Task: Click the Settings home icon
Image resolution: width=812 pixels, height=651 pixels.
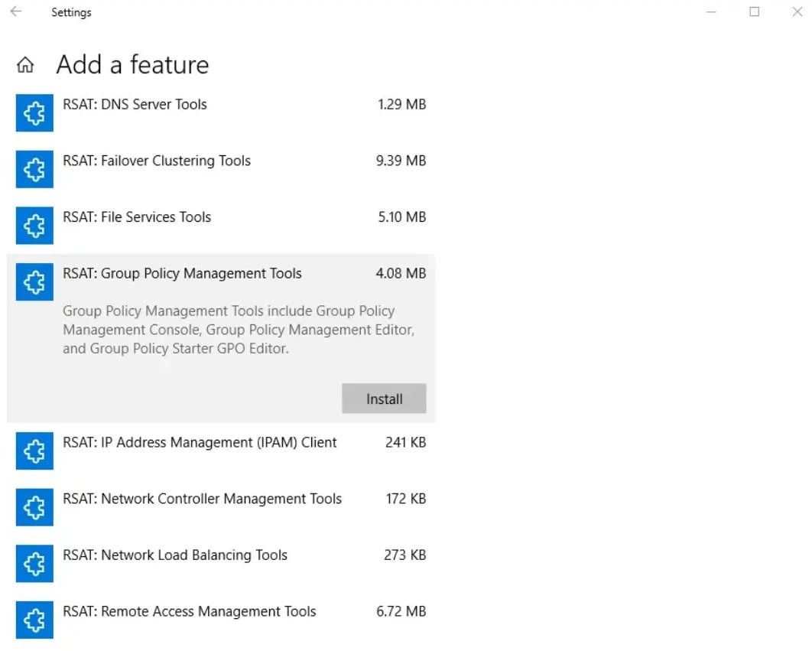Action: click(x=25, y=65)
